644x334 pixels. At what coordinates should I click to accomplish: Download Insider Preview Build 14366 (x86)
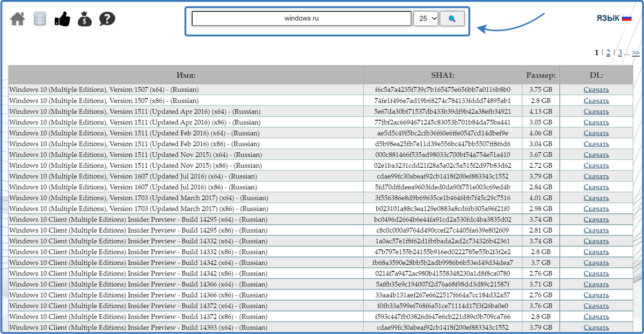pos(596,295)
